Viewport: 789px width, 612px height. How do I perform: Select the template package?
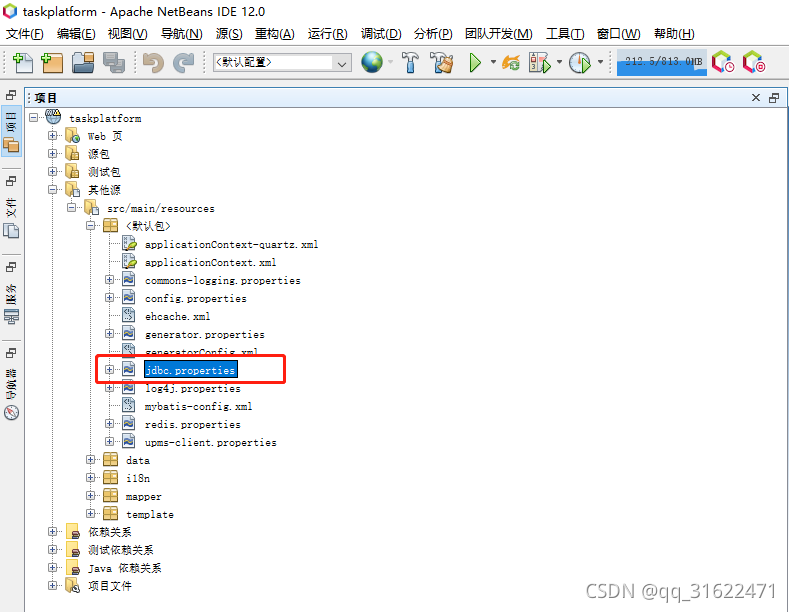click(x=150, y=514)
